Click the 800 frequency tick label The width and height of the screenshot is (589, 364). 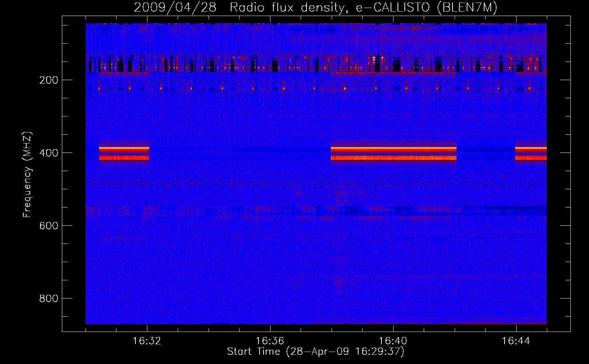pyautogui.click(x=49, y=298)
